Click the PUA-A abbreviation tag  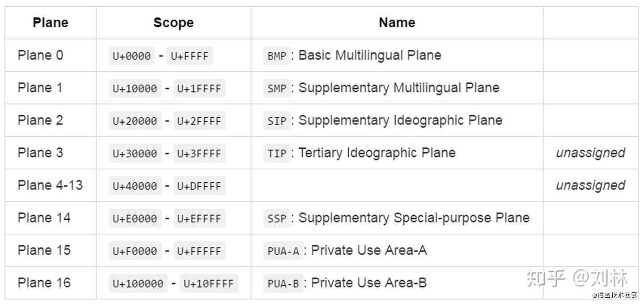[283, 251]
